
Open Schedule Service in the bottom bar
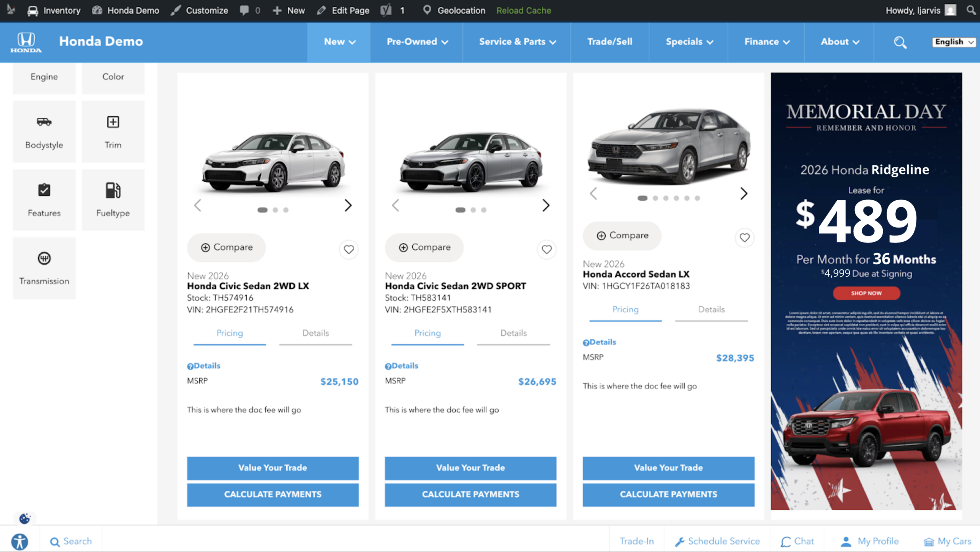tap(717, 542)
